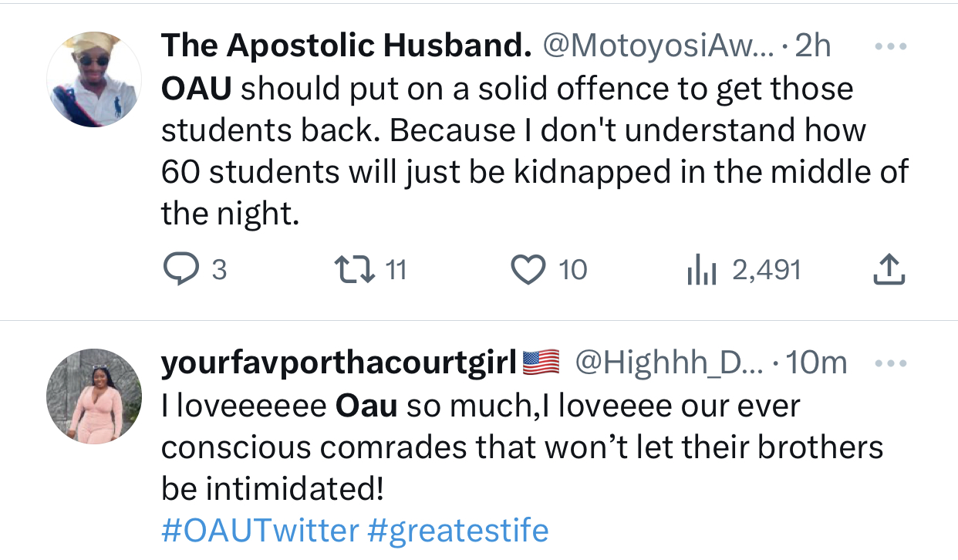Open yourfavporthacourtgirl display name profile

tap(339, 363)
